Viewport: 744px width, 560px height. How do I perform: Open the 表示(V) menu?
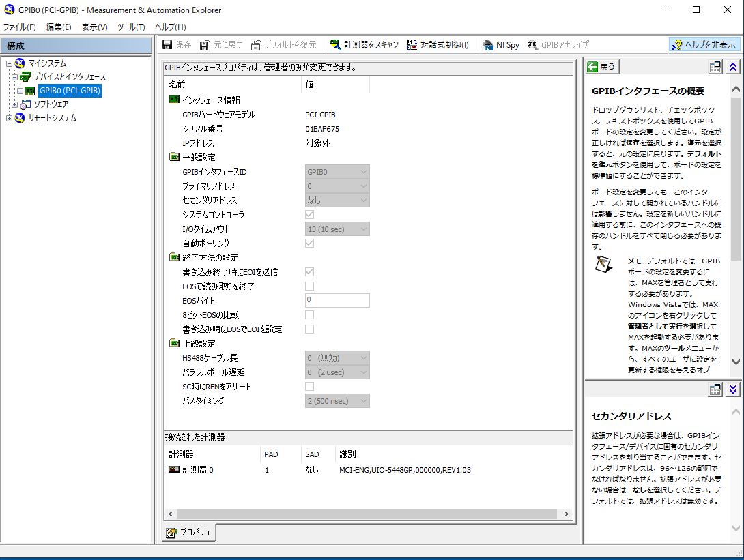[x=94, y=27]
